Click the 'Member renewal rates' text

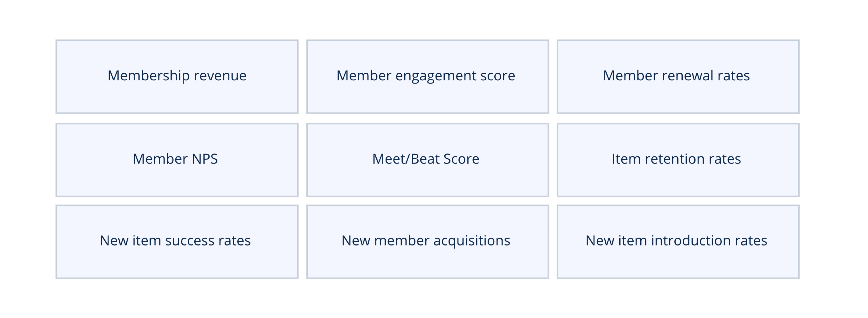pyautogui.click(x=676, y=75)
